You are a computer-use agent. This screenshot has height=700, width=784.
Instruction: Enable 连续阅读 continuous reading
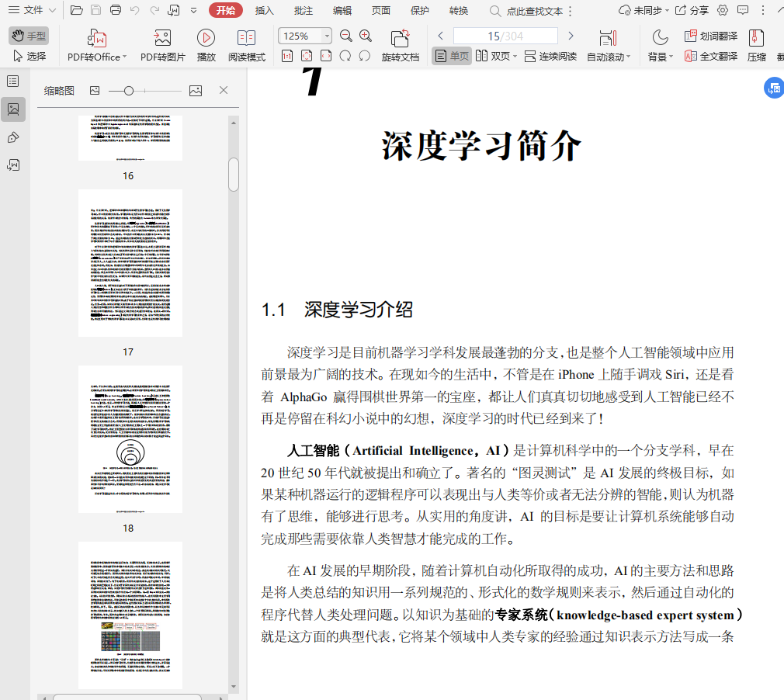550,56
